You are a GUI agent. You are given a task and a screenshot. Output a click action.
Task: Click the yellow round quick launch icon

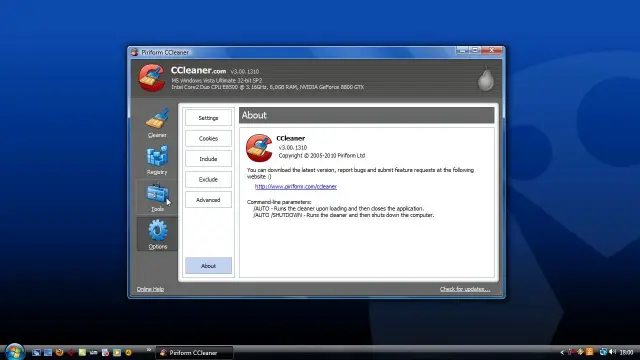[128, 352]
